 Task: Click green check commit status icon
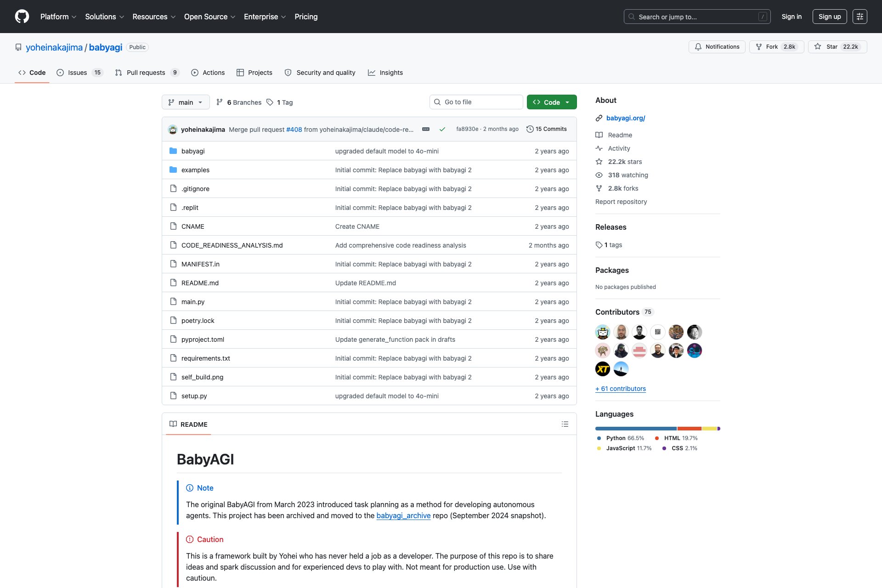(x=442, y=129)
